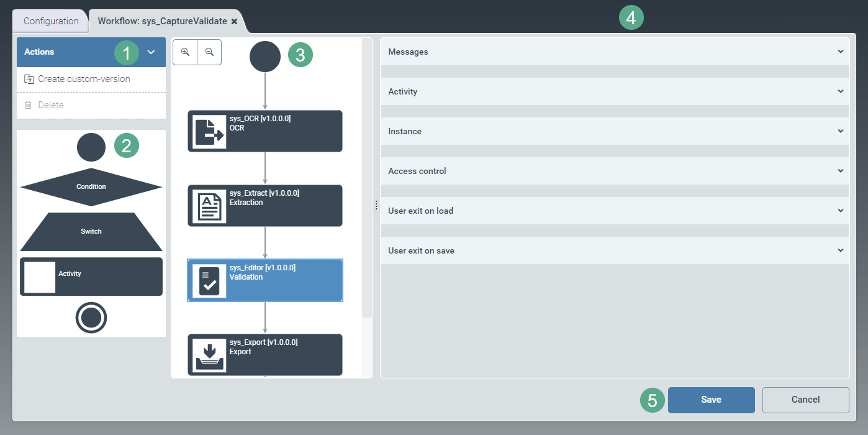This screenshot has width=868, height=435.
Task: Expand the Access control section
Action: [841, 171]
